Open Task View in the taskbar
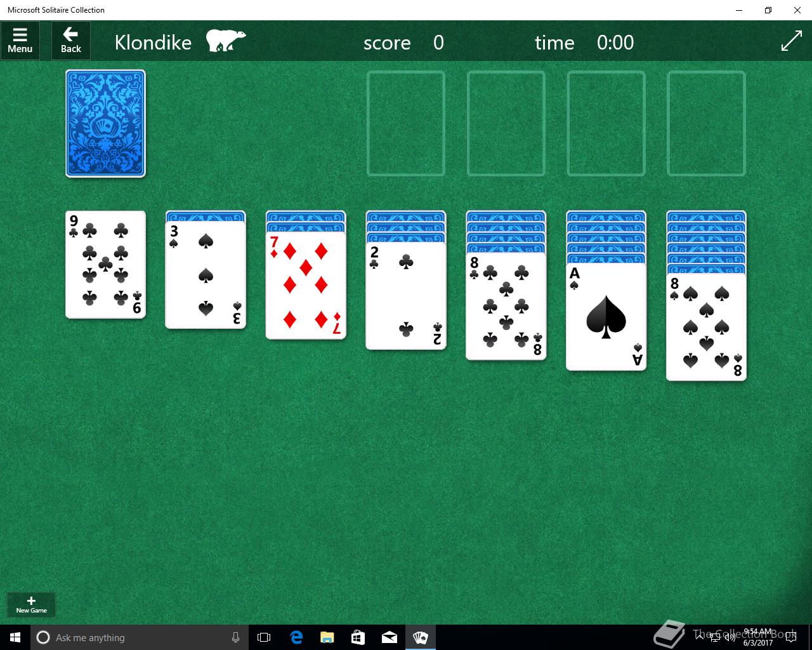The width and height of the screenshot is (812, 650). [264, 637]
